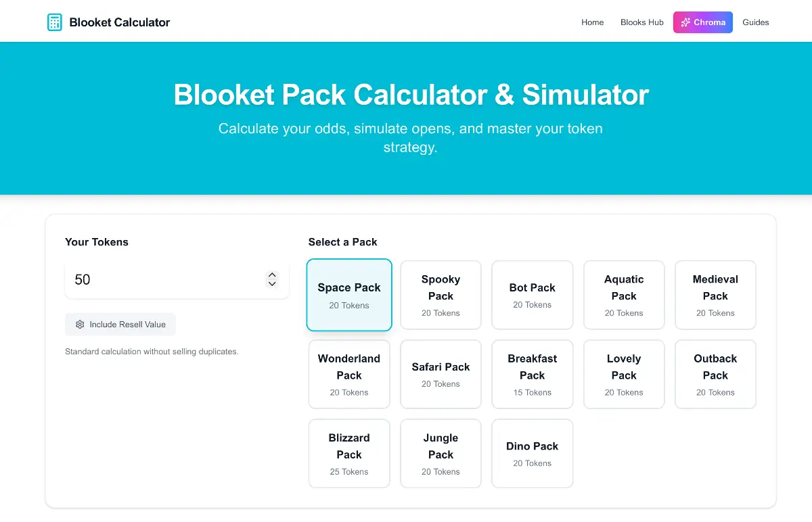Viewport: 812px width, 522px height.
Task: Click the Blooket Calculator logo icon
Action: (55, 22)
